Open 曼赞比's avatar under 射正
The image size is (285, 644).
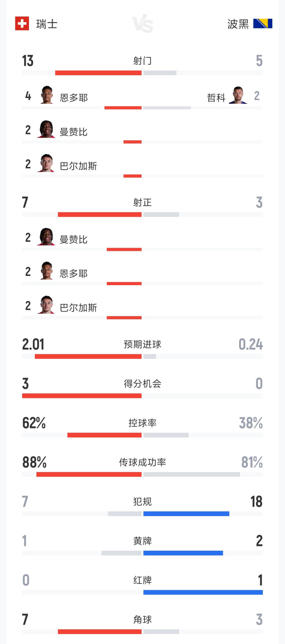pyautogui.click(x=46, y=237)
